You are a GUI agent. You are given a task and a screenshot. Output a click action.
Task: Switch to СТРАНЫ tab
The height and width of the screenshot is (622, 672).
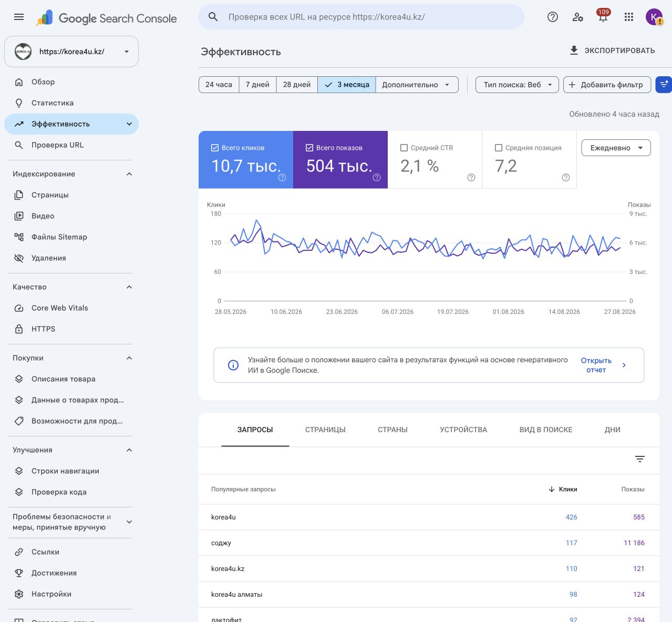point(393,430)
